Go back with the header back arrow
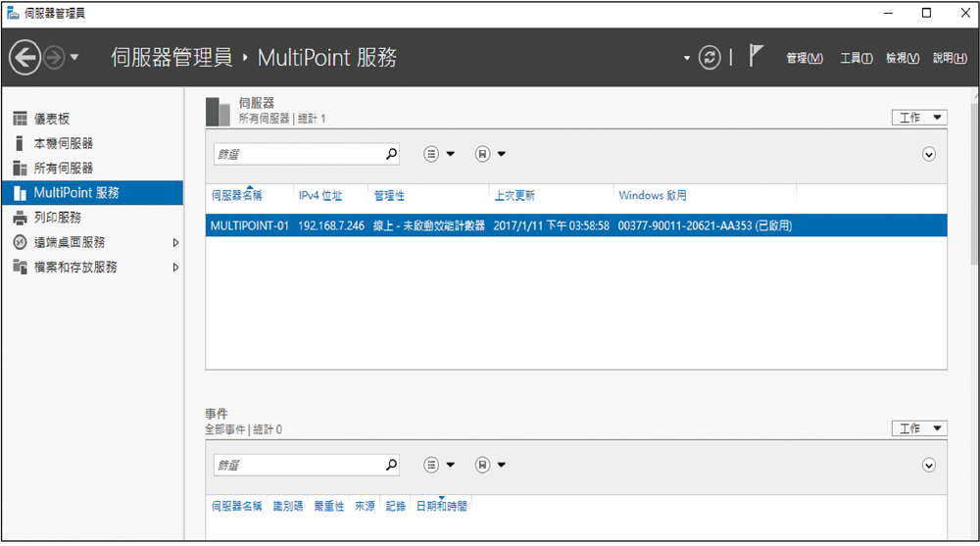This screenshot has height=546, width=980. [x=25, y=58]
